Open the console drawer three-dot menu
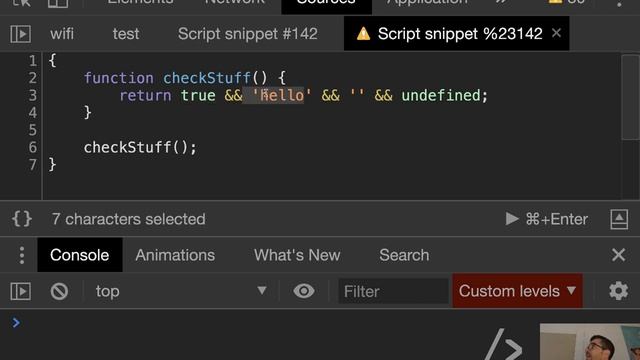The image size is (640, 360). pos(22,255)
